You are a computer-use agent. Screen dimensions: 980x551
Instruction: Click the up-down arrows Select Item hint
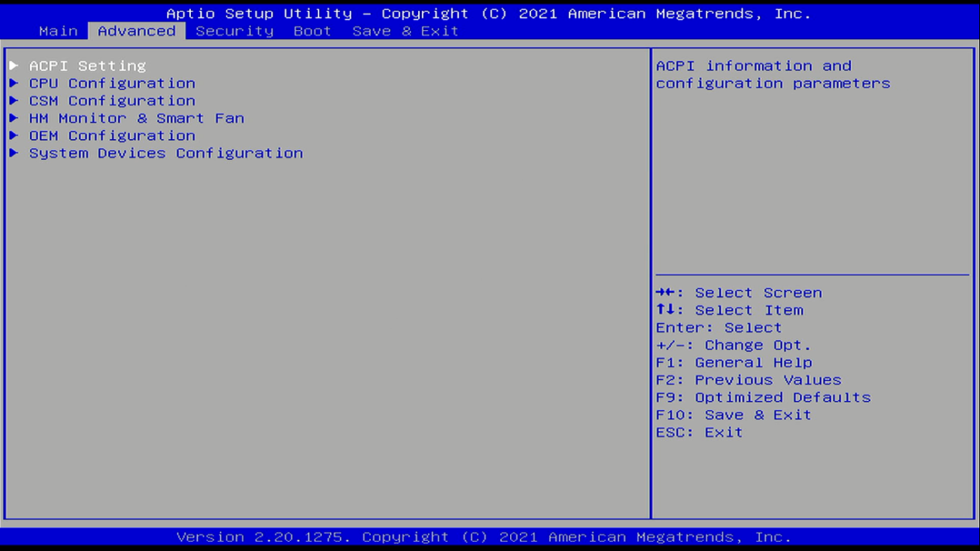pyautogui.click(x=729, y=310)
